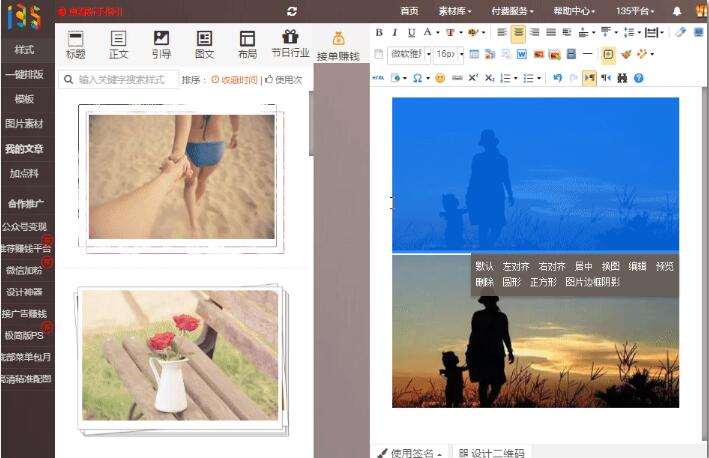Sort styles by 收藏时间
709x458 pixels.
[x=235, y=80]
